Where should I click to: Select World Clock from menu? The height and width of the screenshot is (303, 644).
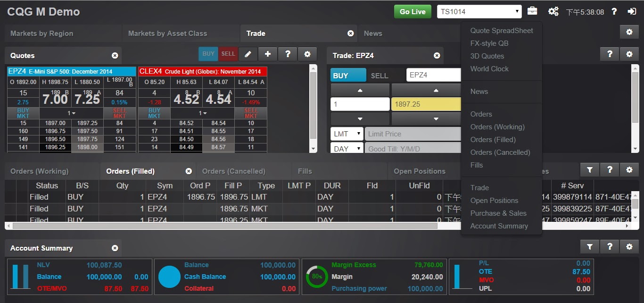click(x=489, y=69)
